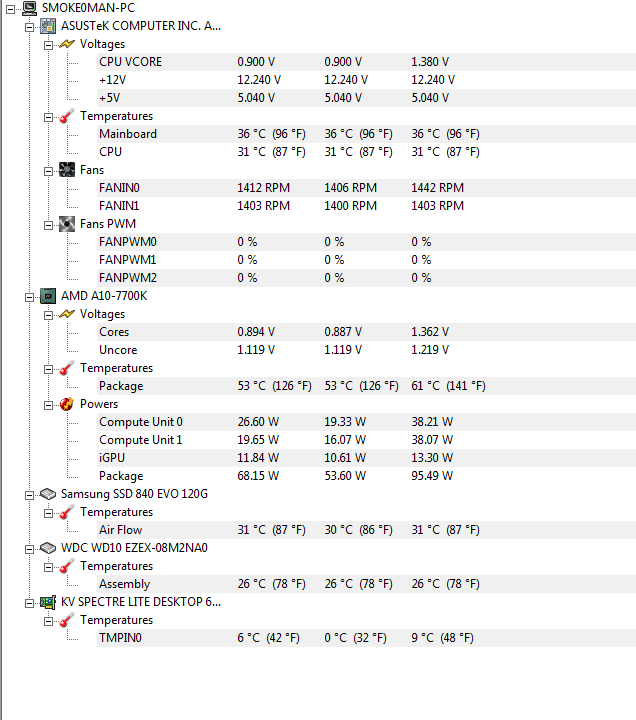Select the KV SPECTRE LITE DESKTOP label

[x=141, y=602]
